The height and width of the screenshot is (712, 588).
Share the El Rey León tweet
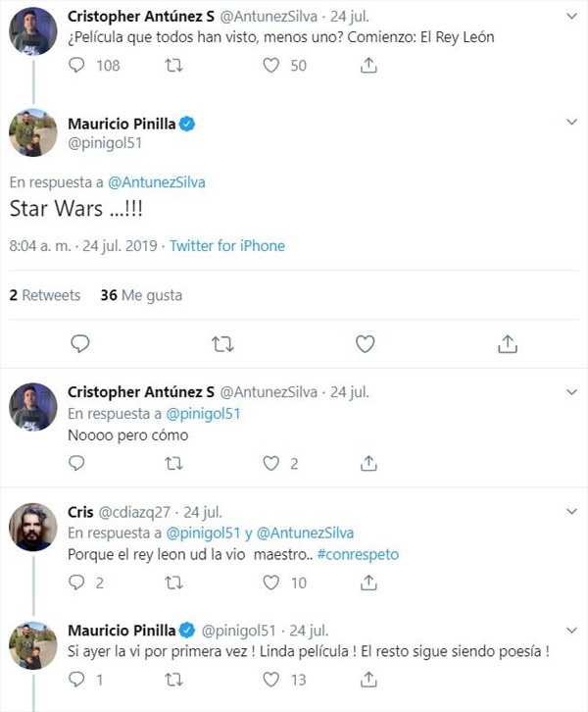tap(368, 65)
